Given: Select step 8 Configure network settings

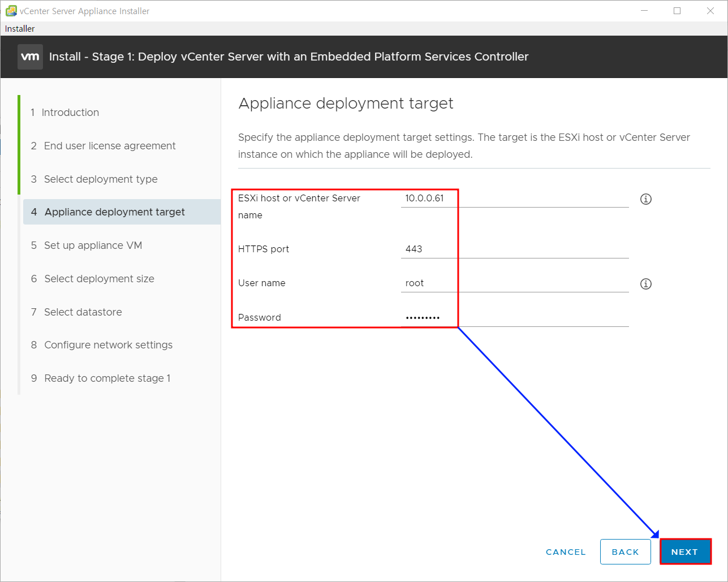Looking at the screenshot, I should tap(101, 345).
